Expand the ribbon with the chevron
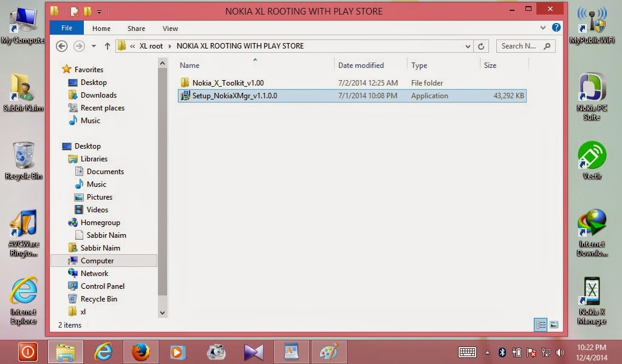This screenshot has height=364, width=622. tap(542, 28)
